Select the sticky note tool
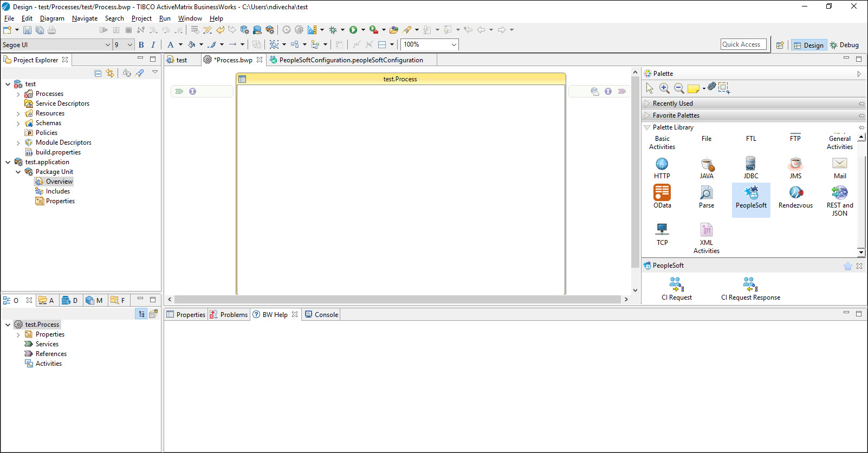 coord(694,88)
